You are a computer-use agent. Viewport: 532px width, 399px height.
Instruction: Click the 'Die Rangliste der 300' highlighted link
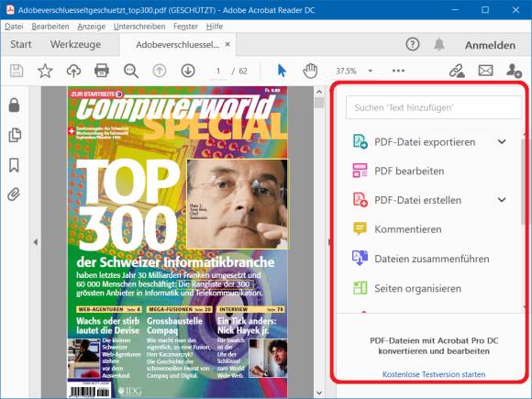pos(215,284)
